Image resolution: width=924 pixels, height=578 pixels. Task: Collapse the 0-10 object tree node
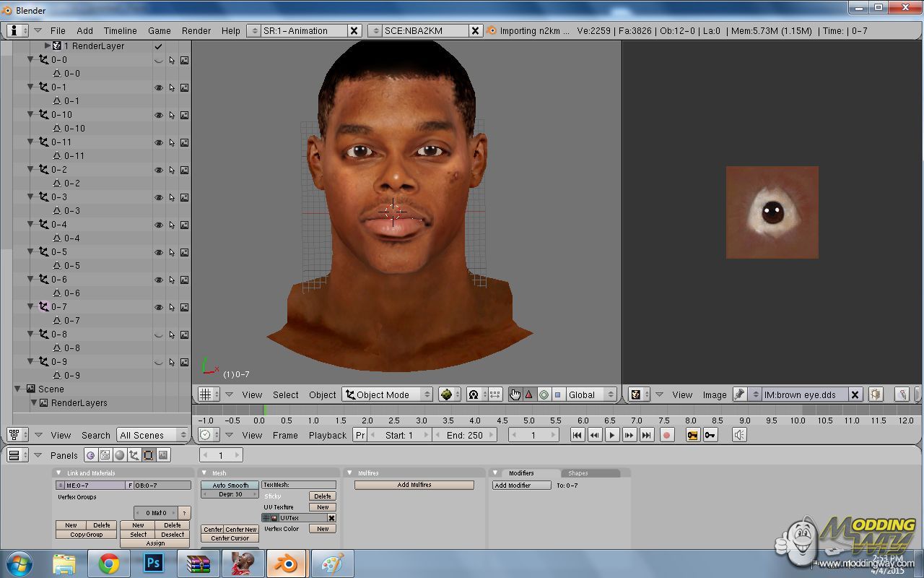(x=30, y=114)
